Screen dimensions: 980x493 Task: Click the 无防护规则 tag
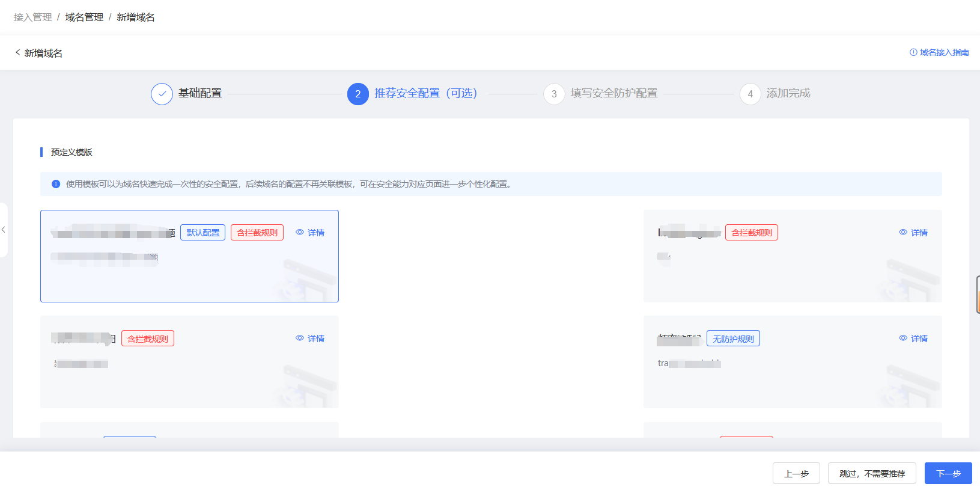tap(733, 338)
